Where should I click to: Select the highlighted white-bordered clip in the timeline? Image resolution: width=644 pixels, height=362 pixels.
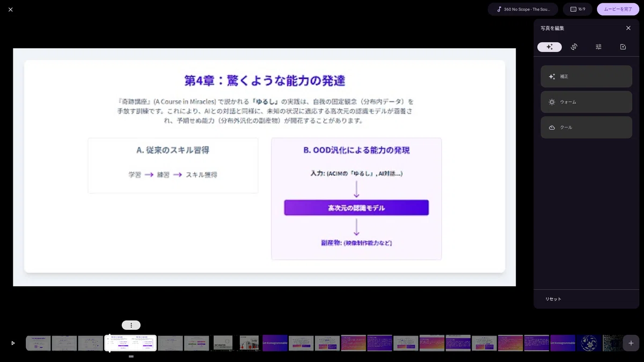click(x=130, y=343)
